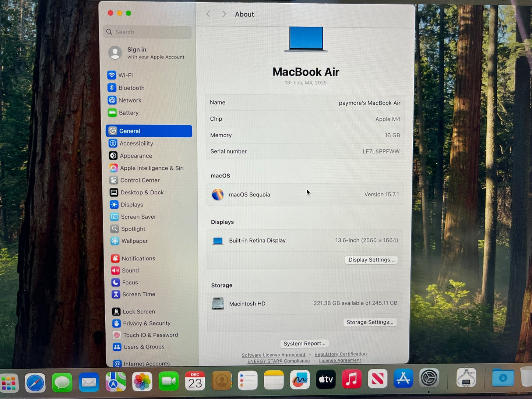Open System Report
The width and height of the screenshot is (532, 399).
[304, 343]
